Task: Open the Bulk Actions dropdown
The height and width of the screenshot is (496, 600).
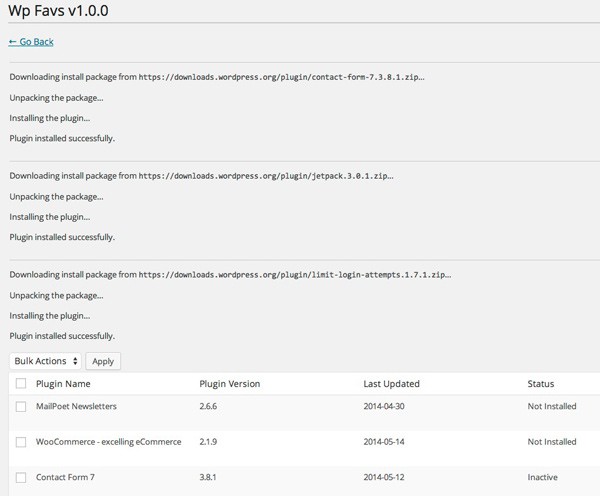Action: [45, 361]
